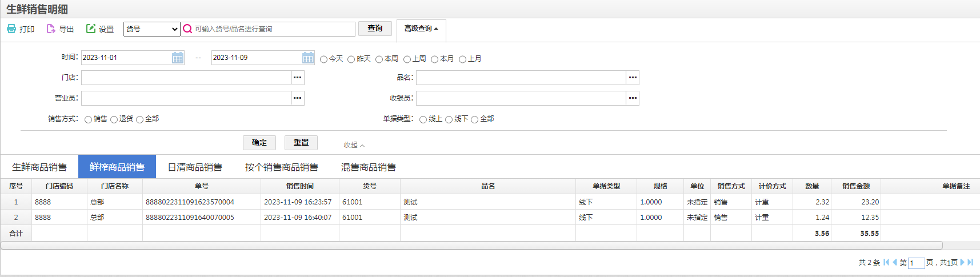Click the horizontal scrollbar under the table
Viewport: 980px width, 277px height.
(471, 246)
